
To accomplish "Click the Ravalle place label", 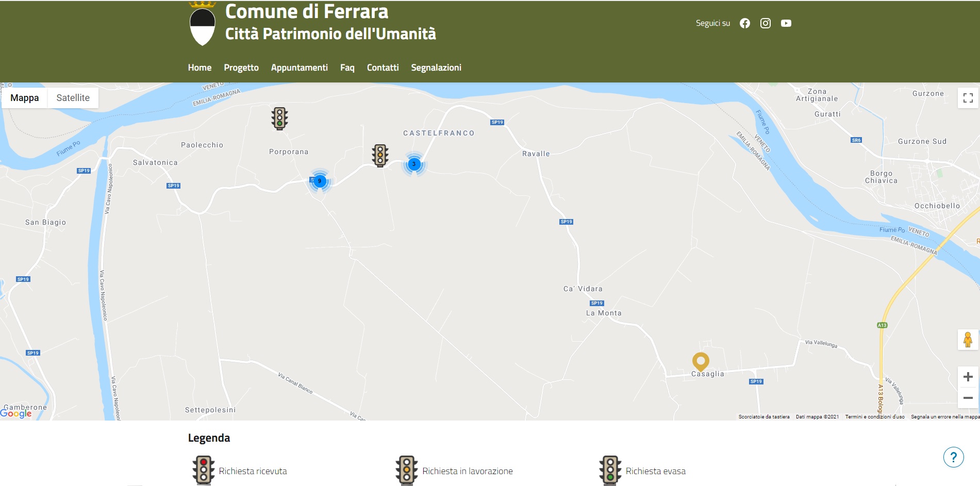I will click(x=536, y=154).
